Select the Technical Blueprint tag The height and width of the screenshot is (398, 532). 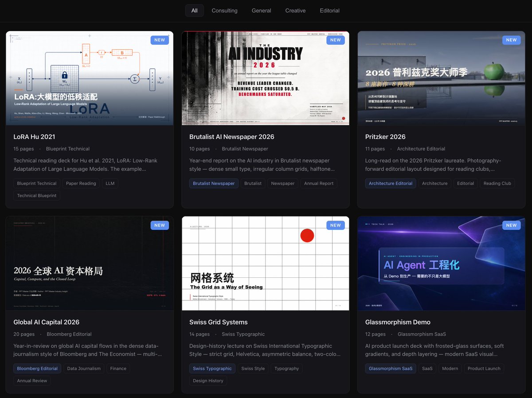pyautogui.click(x=37, y=196)
